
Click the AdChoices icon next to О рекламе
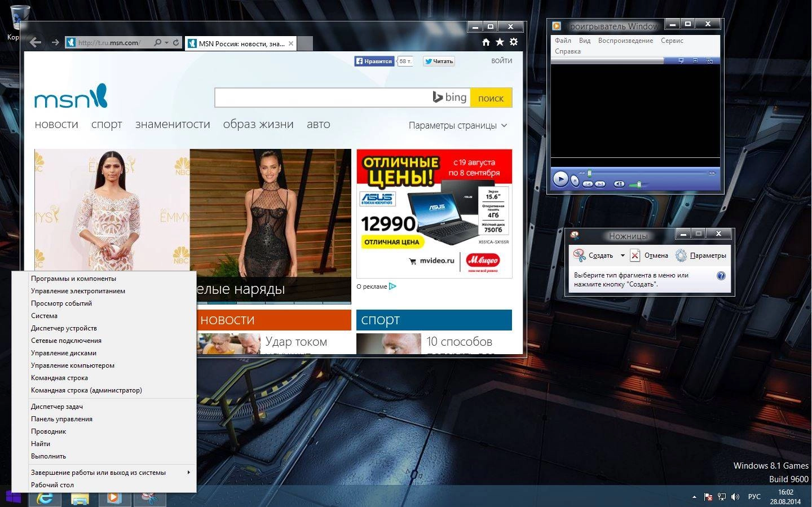pyautogui.click(x=392, y=286)
